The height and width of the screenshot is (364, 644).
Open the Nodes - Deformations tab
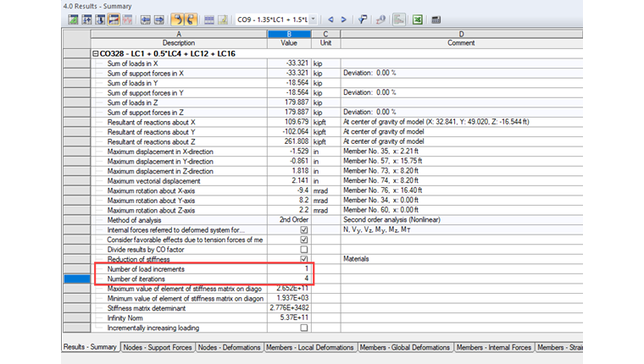[x=229, y=347]
